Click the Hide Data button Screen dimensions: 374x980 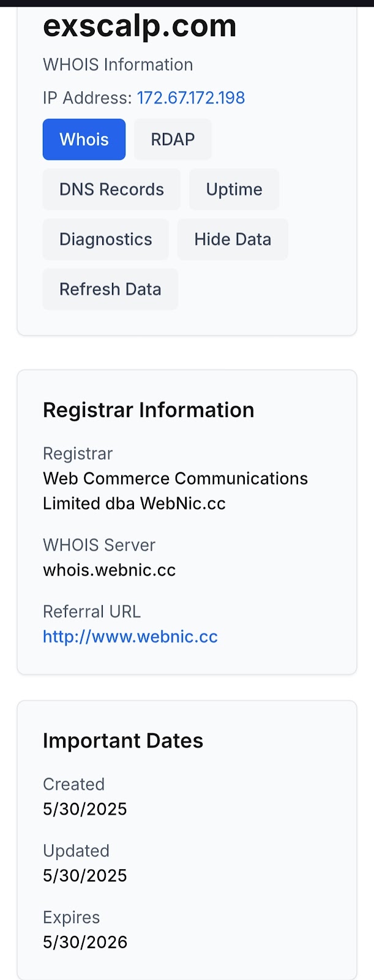[x=233, y=239]
